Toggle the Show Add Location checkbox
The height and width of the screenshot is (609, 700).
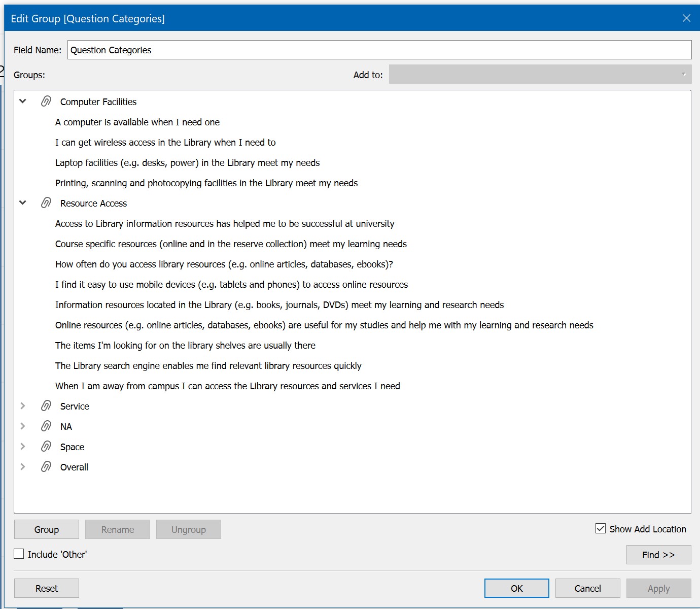pyautogui.click(x=601, y=529)
